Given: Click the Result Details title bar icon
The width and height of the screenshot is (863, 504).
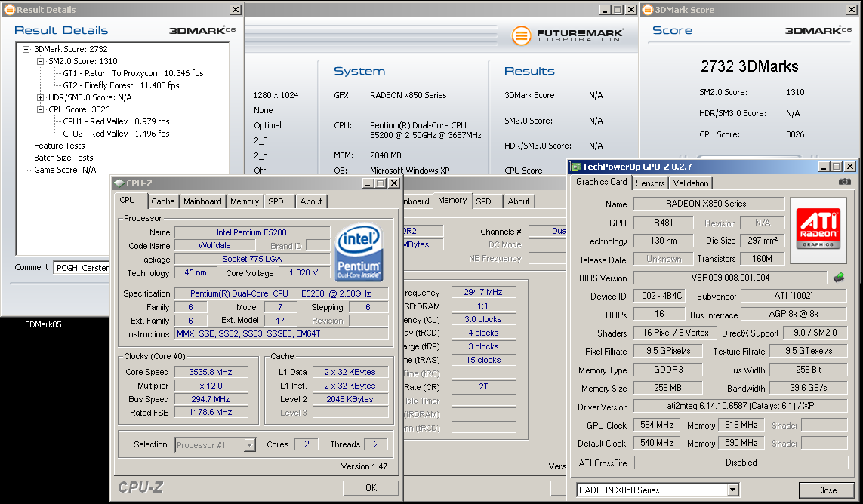Looking at the screenshot, I should tap(9, 9).
